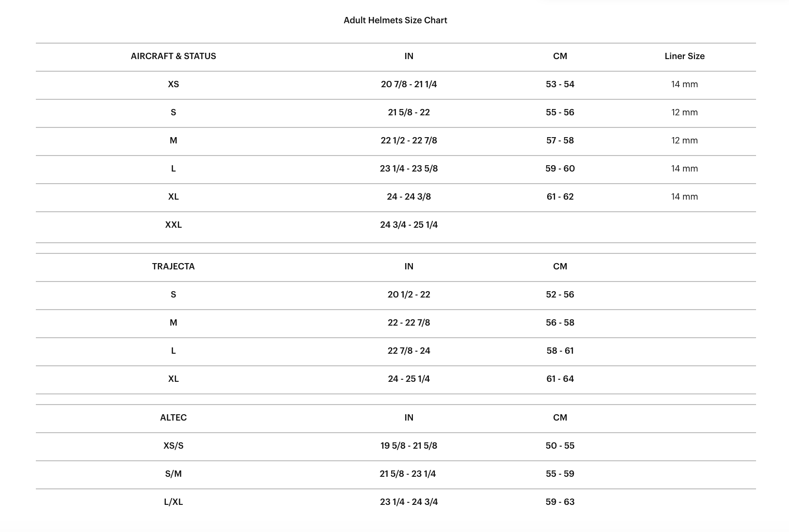Select the L/XL size label
This screenshot has height=532, width=789.
[x=173, y=502]
